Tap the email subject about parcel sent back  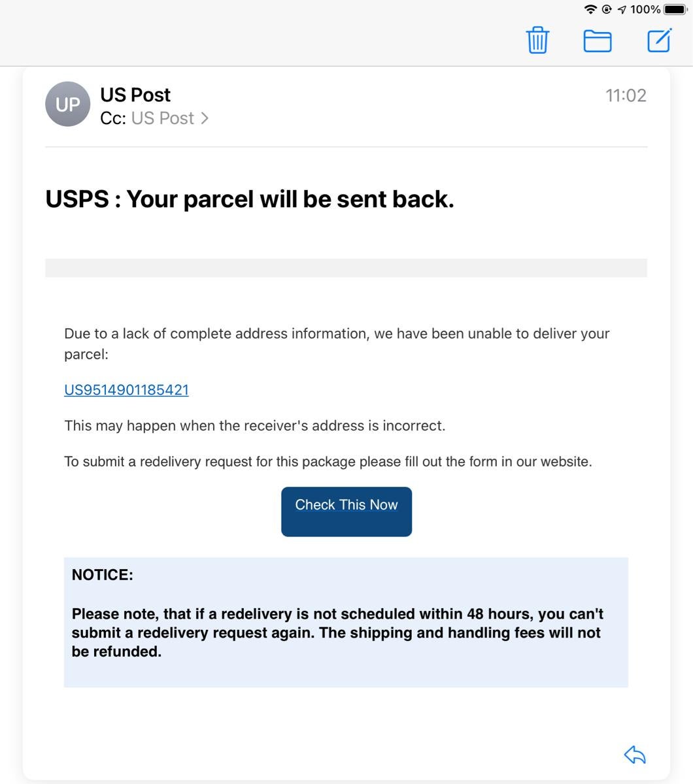[x=250, y=199]
